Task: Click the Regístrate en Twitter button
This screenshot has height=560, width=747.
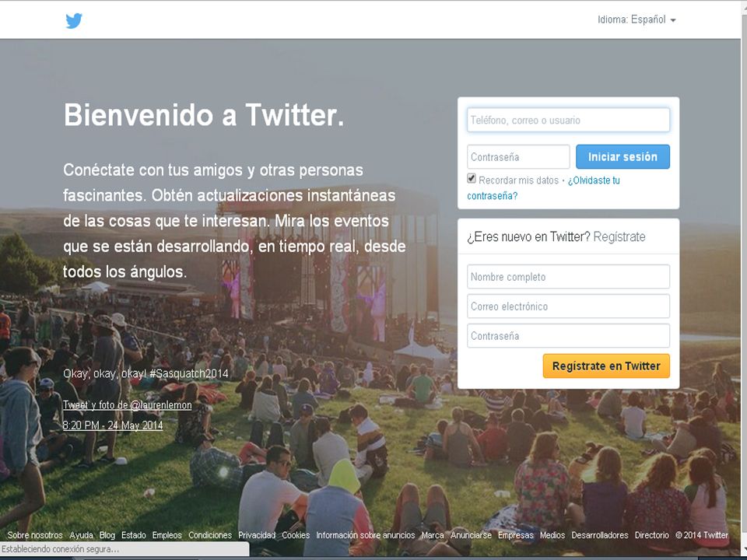Action: pyautogui.click(x=606, y=366)
